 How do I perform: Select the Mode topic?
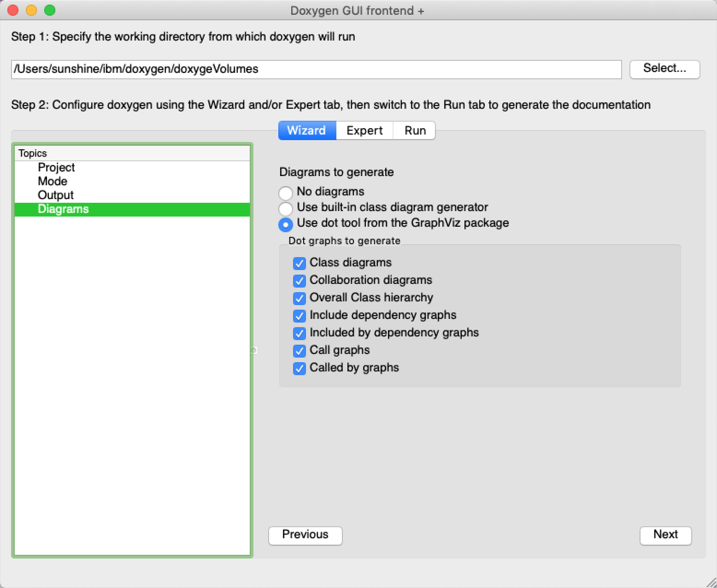[x=132, y=182]
